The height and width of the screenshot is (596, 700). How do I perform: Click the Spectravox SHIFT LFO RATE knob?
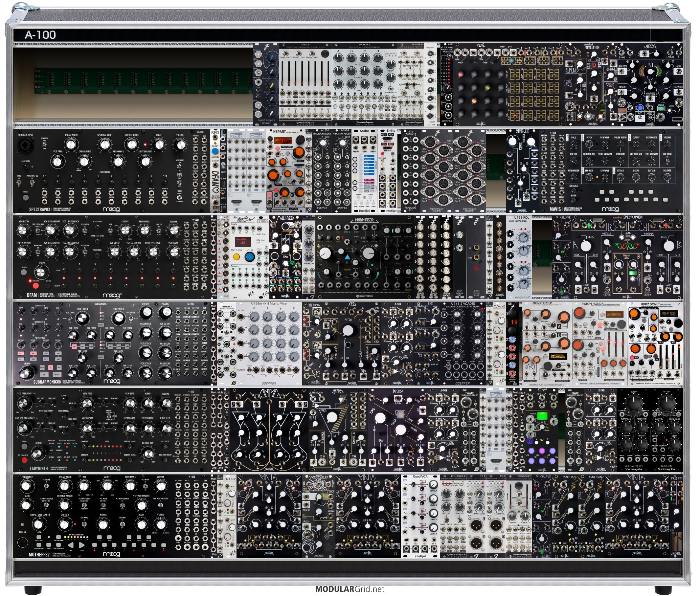[x=131, y=145]
